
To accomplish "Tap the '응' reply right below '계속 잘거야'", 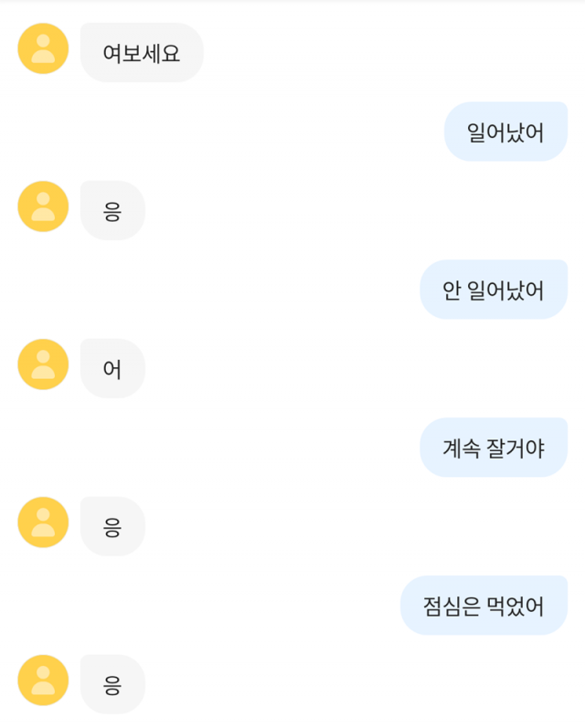I will [x=112, y=527].
